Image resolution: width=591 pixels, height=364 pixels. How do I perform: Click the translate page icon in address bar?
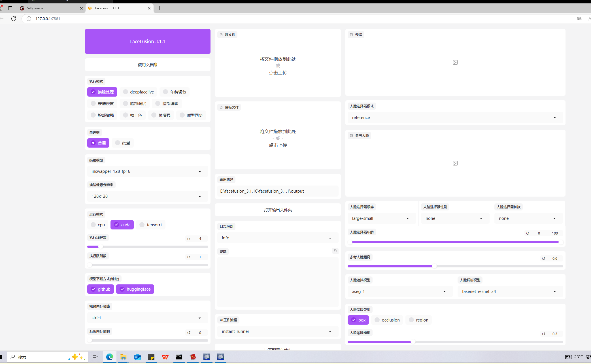point(579,19)
